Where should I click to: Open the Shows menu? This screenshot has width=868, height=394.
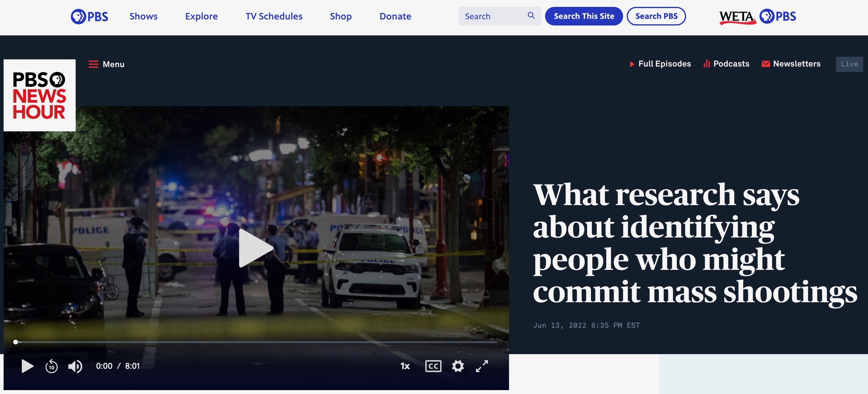point(143,16)
